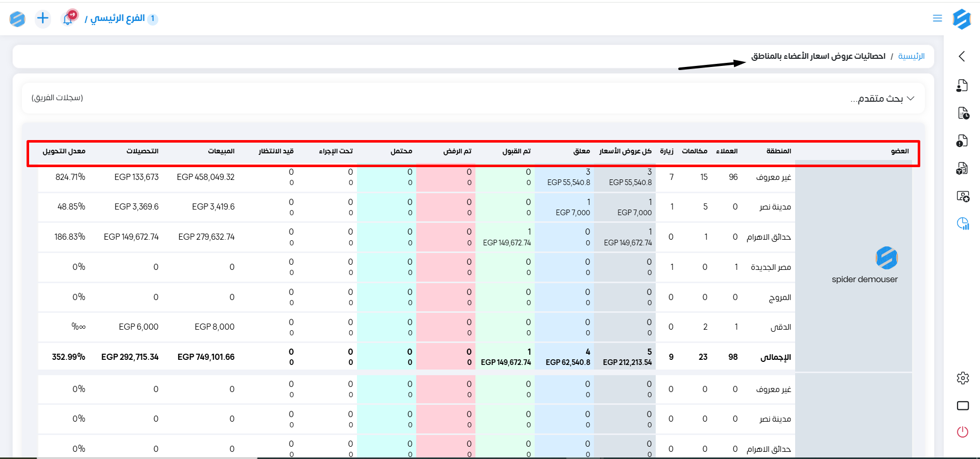Click the معدل التحويل column header
The height and width of the screenshot is (459, 980).
point(64,151)
